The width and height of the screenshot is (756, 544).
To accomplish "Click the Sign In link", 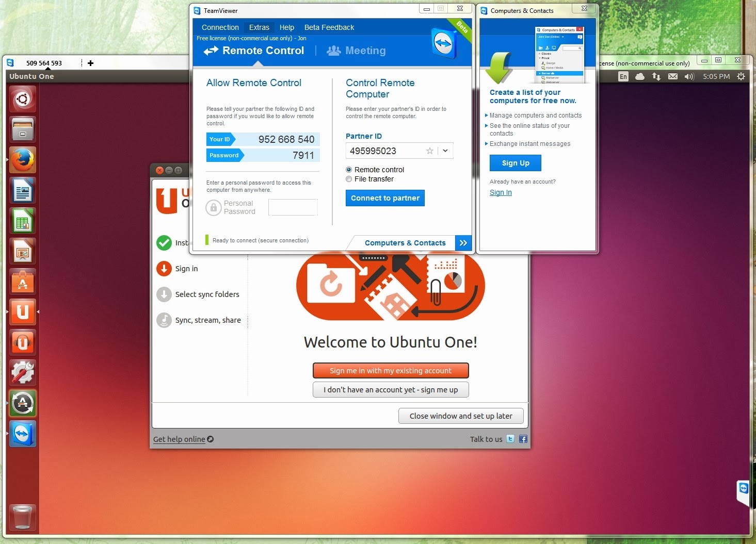I will click(501, 192).
